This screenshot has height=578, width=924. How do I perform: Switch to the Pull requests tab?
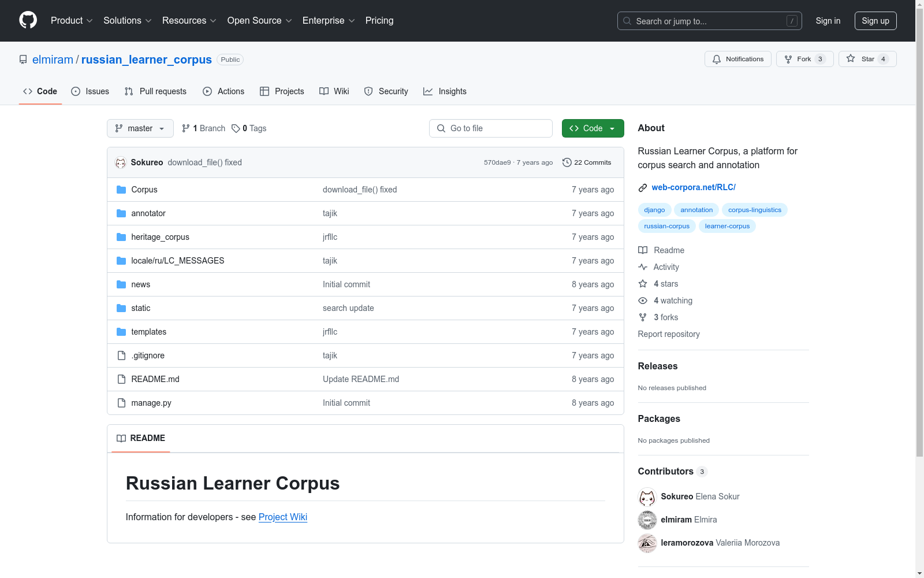tap(155, 91)
